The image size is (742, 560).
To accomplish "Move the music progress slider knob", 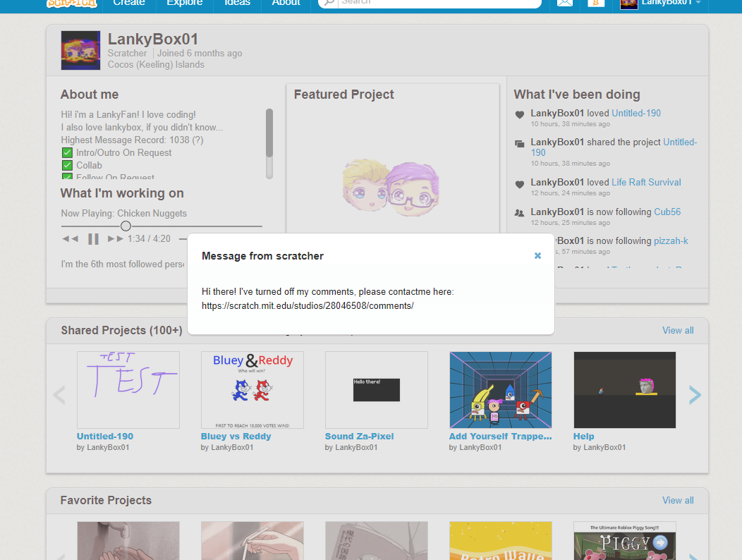I will [x=126, y=226].
